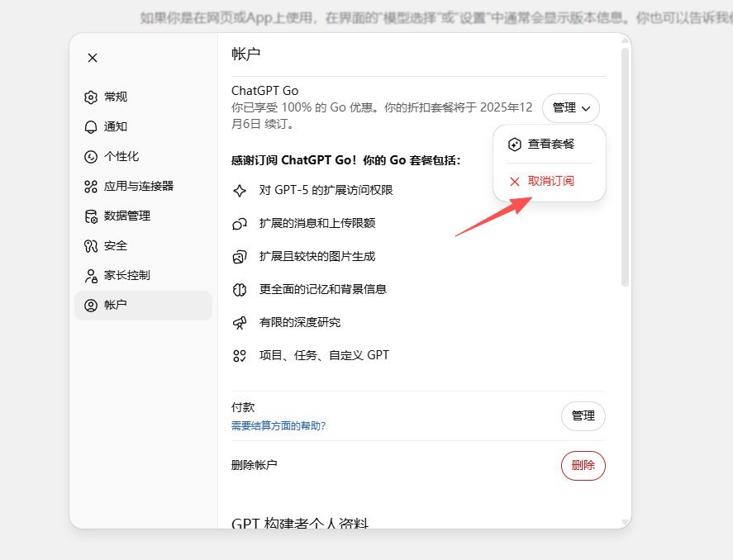Click the image icon beside 扩展且较快的图片生成

pos(240,257)
